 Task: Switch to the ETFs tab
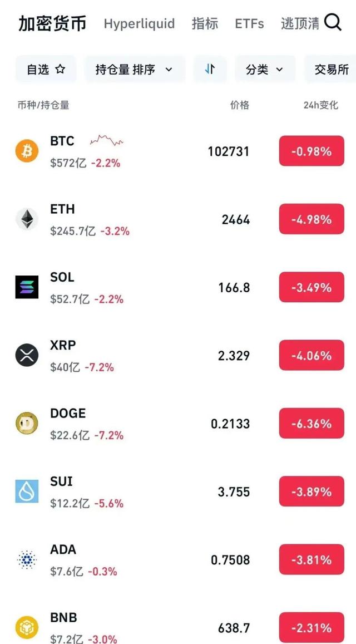click(x=249, y=23)
